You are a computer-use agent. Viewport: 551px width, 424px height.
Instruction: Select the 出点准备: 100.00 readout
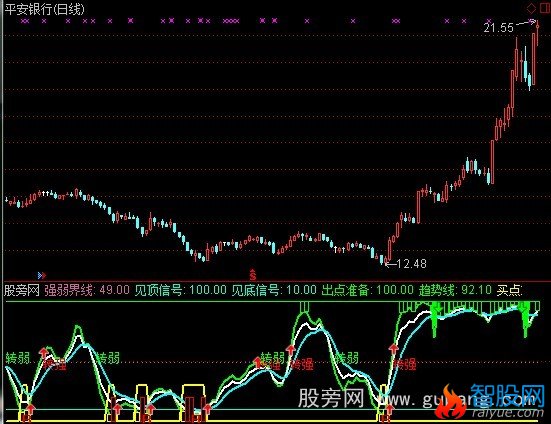tap(368, 290)
